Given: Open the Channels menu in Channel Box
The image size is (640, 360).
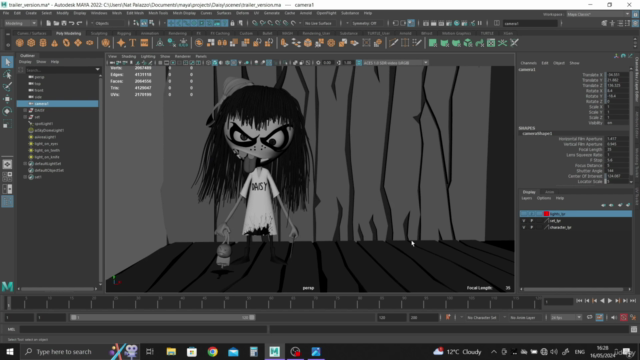Looking at the screenshot, I should pos(528,63).
